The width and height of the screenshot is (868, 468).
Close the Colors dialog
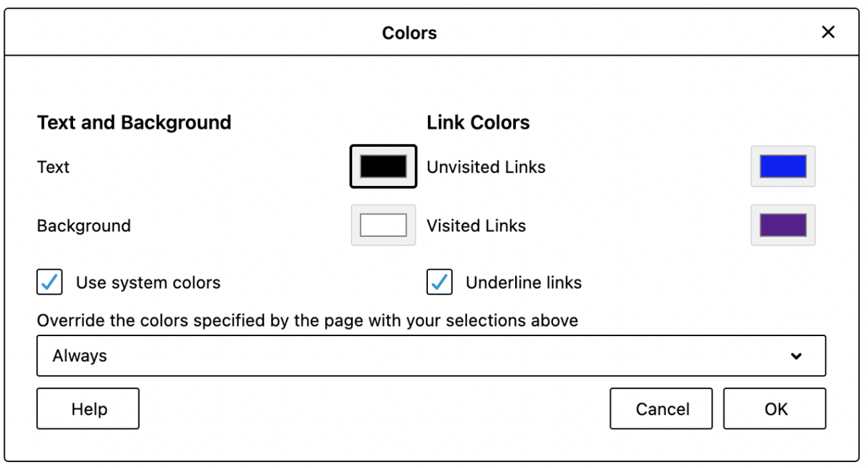click(x=828, y=32)
